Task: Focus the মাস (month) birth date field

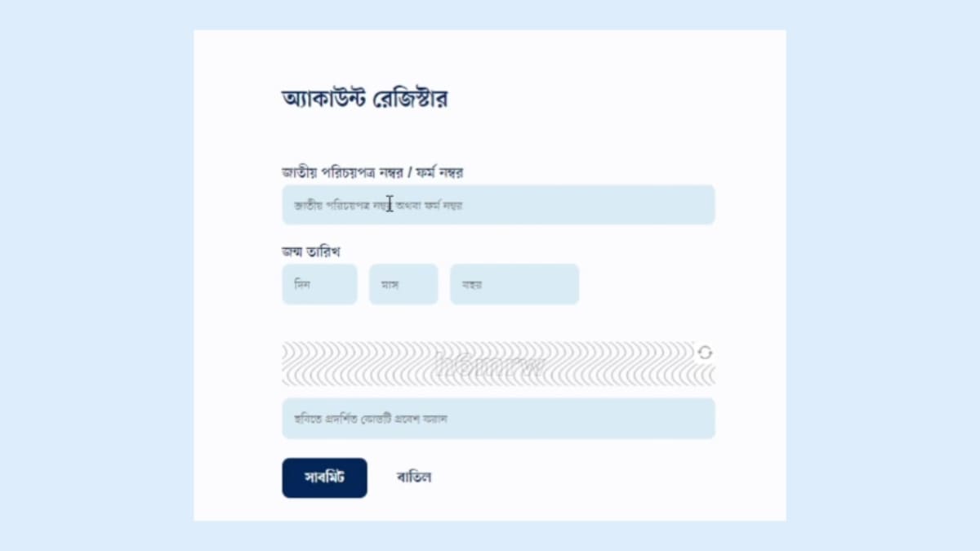Action: [x=403, y=284]
